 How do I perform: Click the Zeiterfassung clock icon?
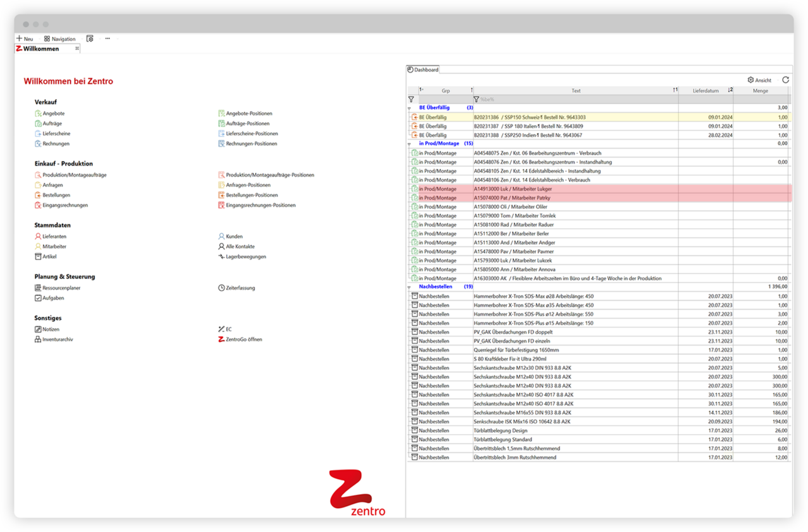pyautogui.click(x=221, y=288)
